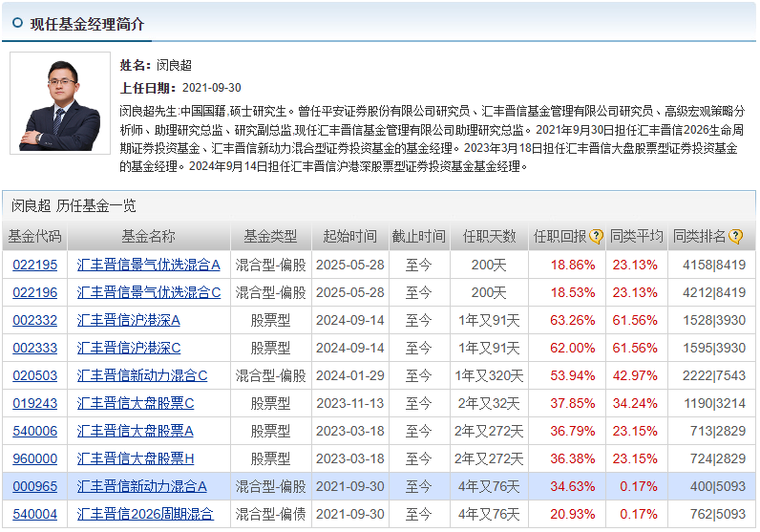760x532 pixels.
Task: Open 汇丰晋信新动力混合C fund page
Action: click(142, 375)
